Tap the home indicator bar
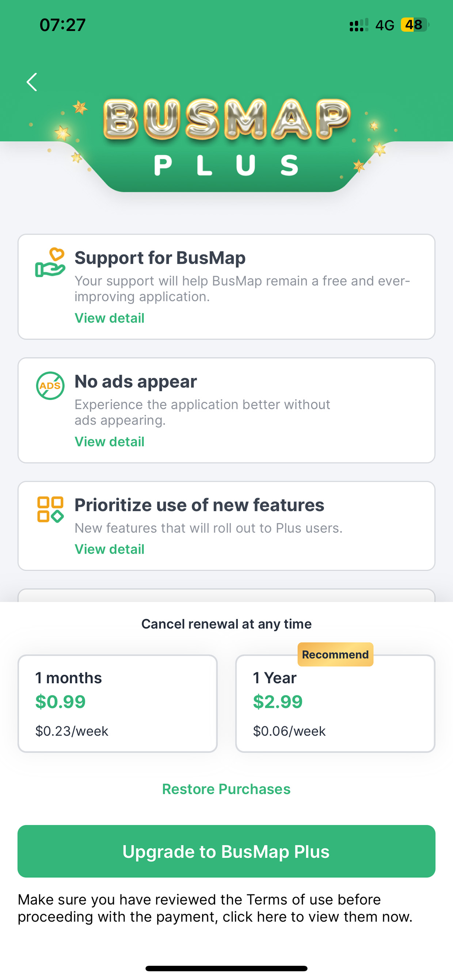Image resolution: width=453 pixels, height=980 pixels. (226, 968)
